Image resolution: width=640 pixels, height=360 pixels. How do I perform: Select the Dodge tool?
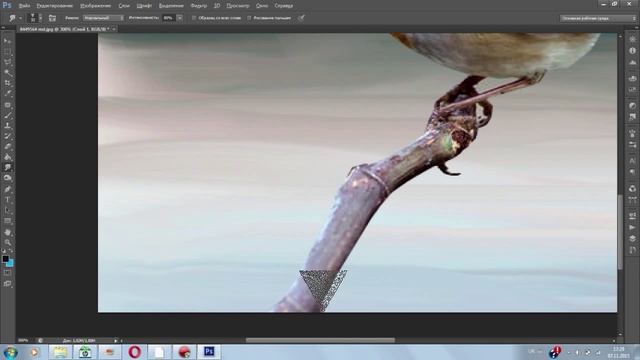point(7,178)
